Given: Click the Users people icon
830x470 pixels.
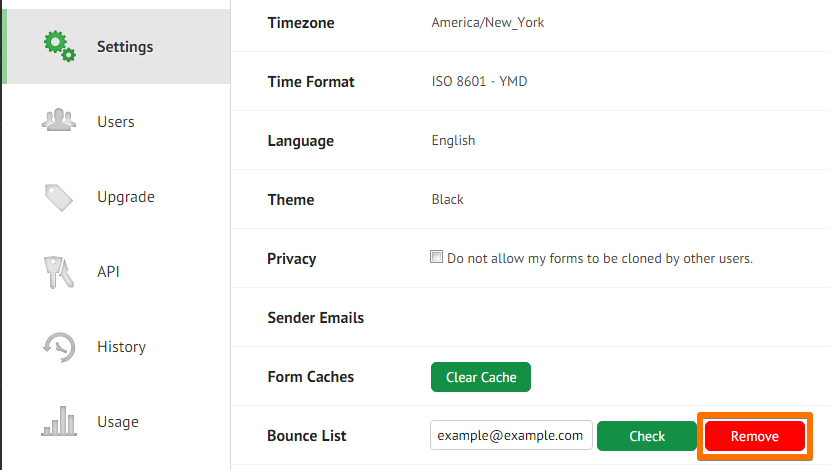Looking at the screenshot, I should coord(60,121).
